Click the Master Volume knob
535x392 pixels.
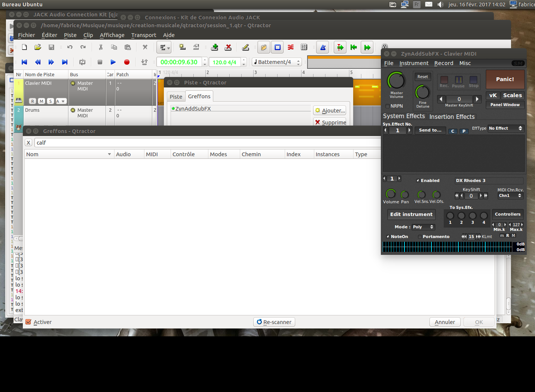(396, 80)
